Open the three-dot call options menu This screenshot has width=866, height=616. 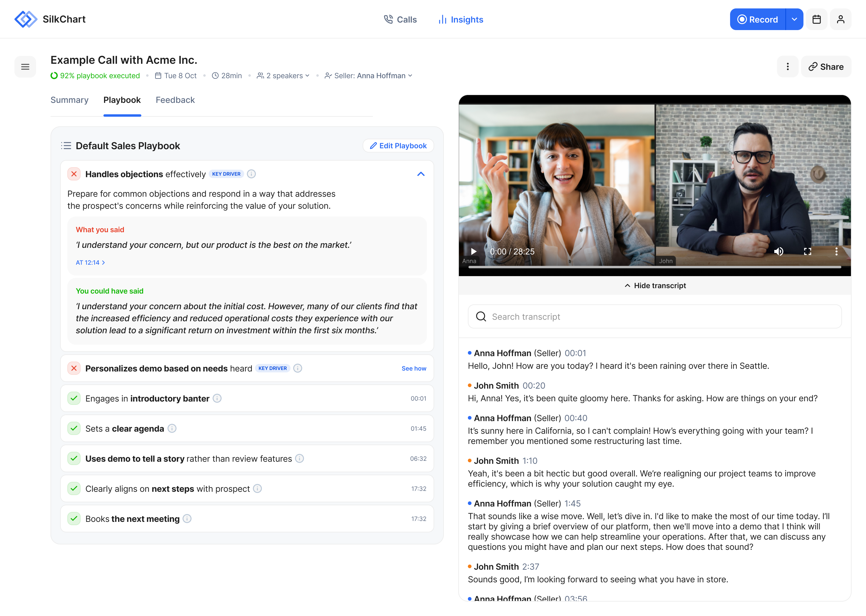click(788, 67)
